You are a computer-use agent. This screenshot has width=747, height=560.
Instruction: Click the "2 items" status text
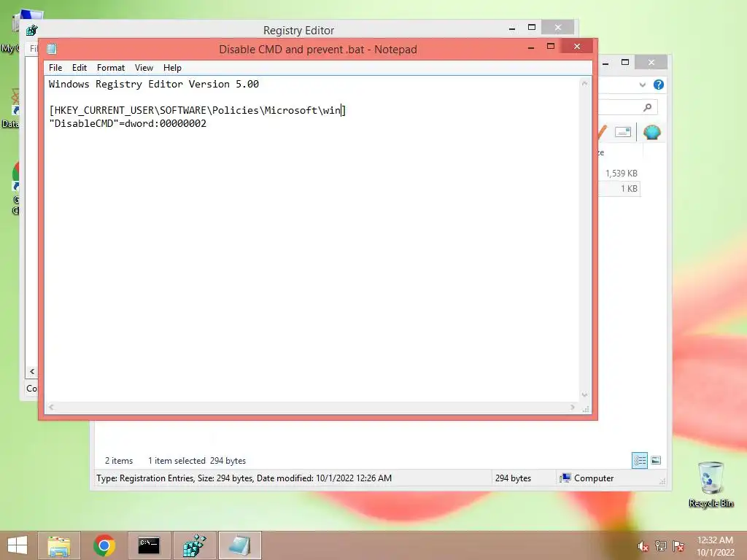(x=119, y=461)
